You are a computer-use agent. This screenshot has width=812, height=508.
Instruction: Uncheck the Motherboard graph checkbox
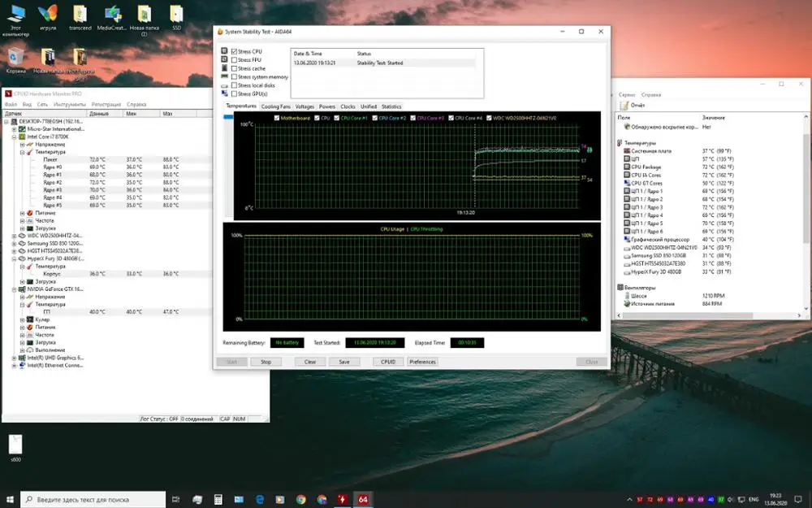(277, 118)
